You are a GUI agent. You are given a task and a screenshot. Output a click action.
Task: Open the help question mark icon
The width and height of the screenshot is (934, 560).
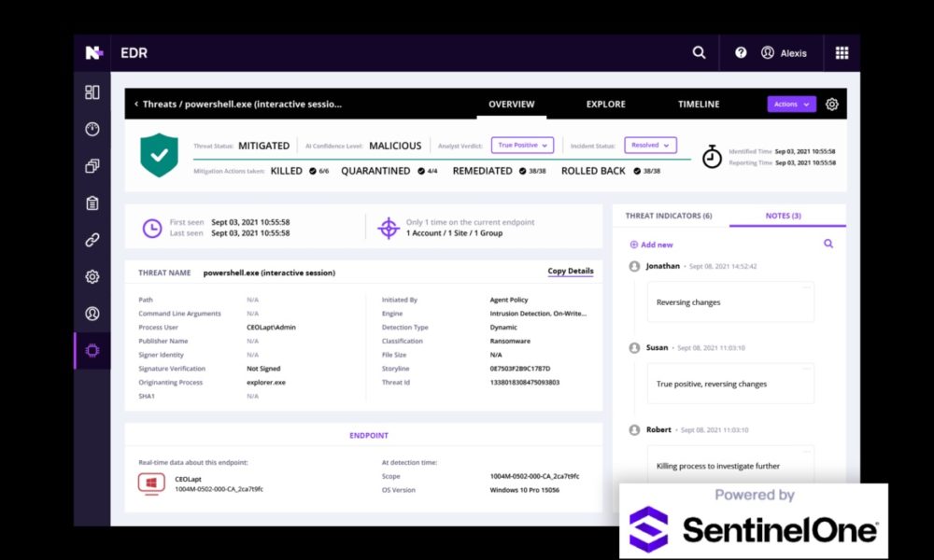point(741,53)
